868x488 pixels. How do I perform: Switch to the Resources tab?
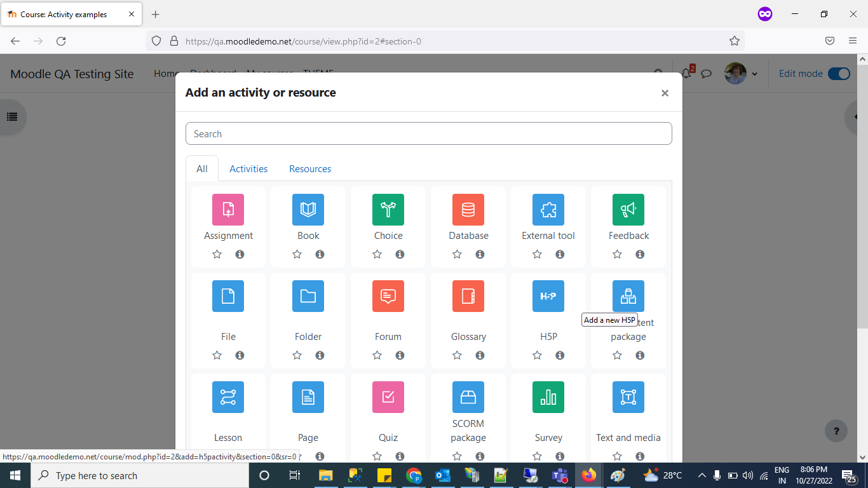point(310,168)
